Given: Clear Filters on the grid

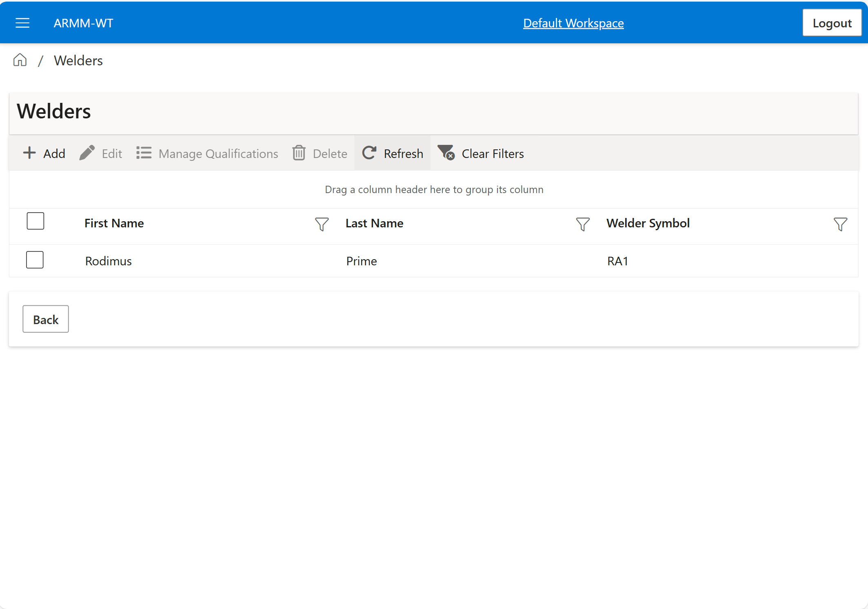Looking at the screenshot, I should (x=481, y=153).
